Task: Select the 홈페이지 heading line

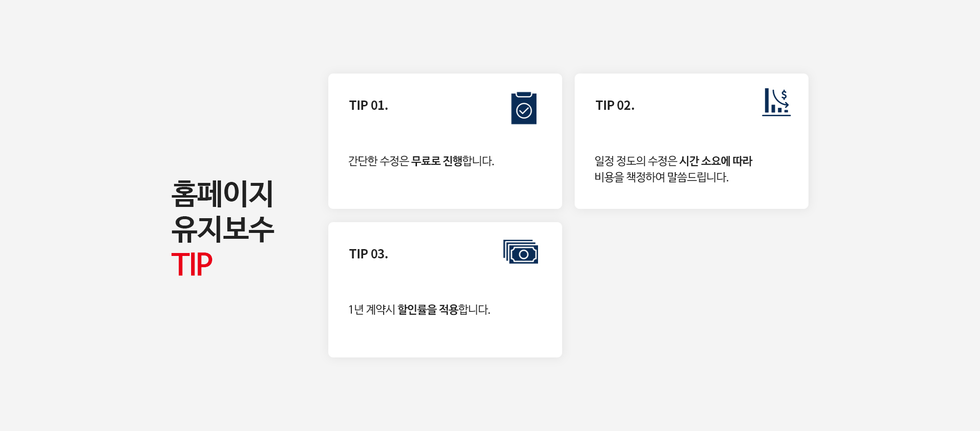Action: 222,194
